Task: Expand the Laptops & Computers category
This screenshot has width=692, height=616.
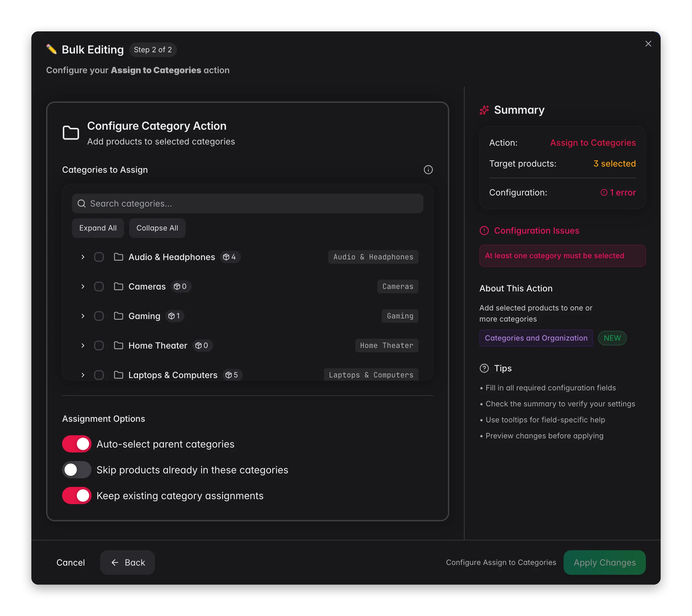Action: point(83,375)
